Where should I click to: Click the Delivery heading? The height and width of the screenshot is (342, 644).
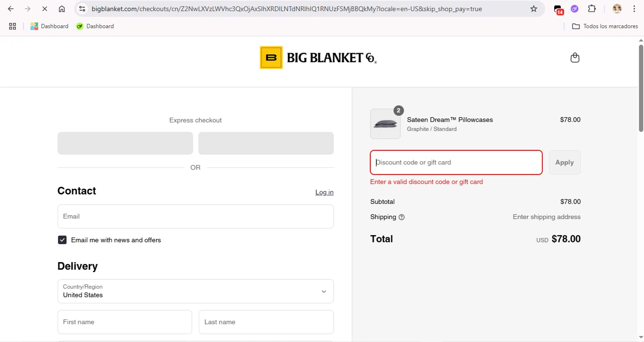pyautogui.click(x=78, y=266)
